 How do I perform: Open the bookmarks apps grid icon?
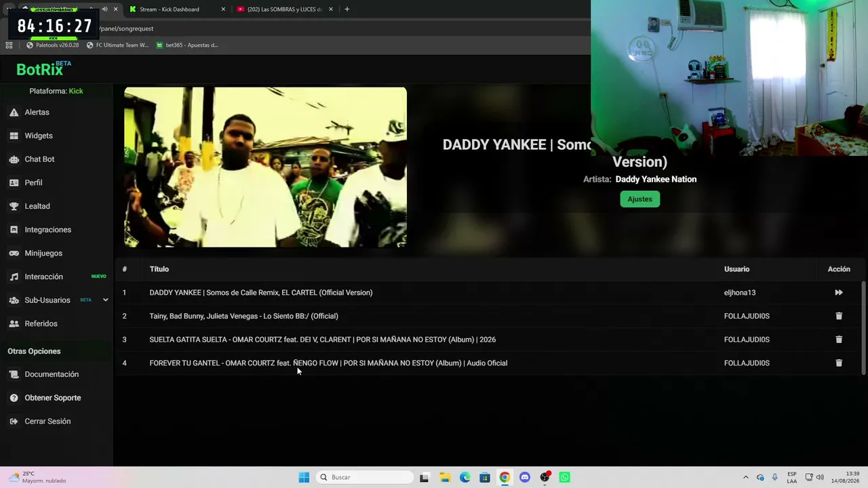pyautogui.click(x=9, y=45)
